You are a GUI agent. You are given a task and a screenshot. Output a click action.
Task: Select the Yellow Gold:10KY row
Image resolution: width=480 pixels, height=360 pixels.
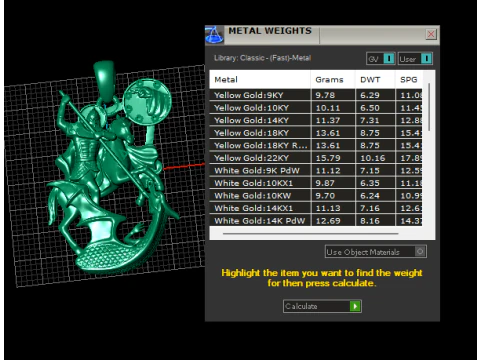coord(316,108)
